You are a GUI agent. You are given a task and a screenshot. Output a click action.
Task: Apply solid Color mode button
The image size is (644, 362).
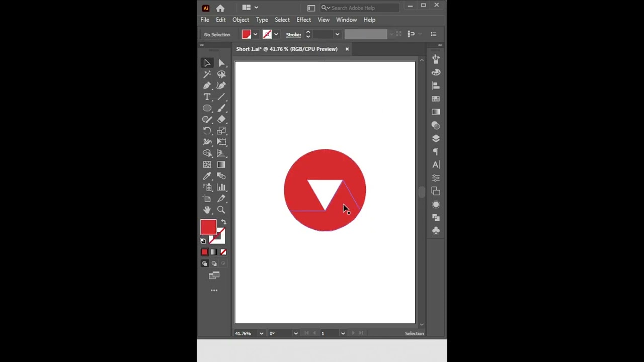click(x=204, y=252)
